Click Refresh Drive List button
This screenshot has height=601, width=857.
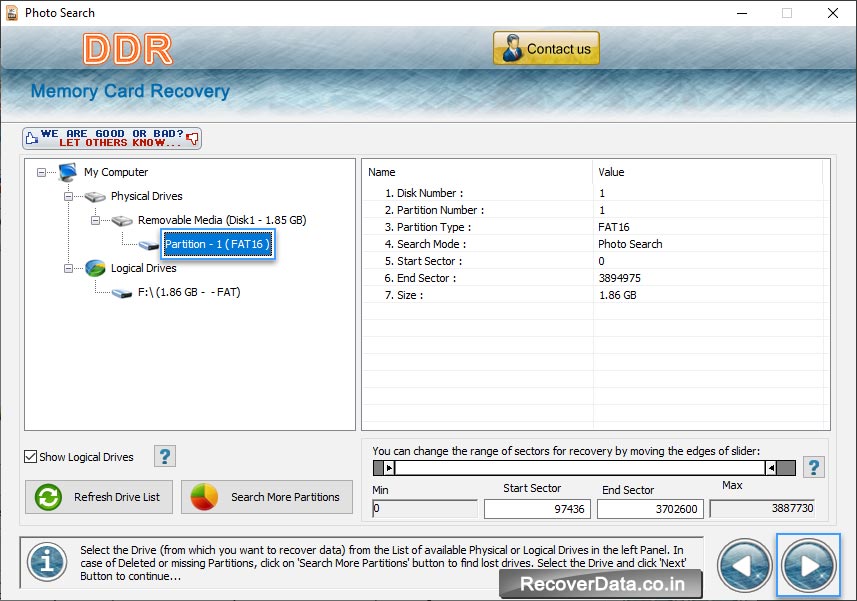[99, 497]
